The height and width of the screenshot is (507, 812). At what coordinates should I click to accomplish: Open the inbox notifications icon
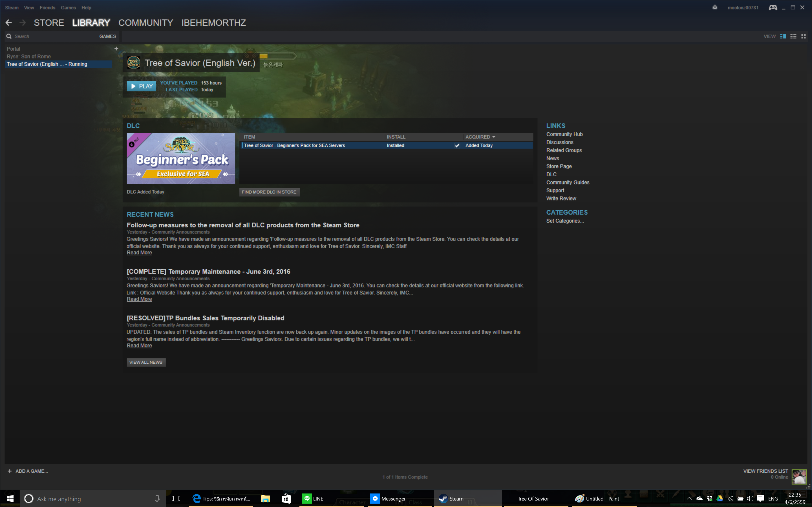(715, 7)
